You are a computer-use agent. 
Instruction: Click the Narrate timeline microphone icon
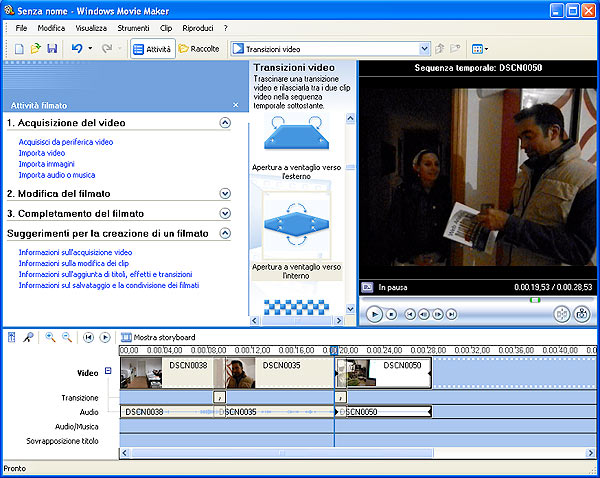(28, 337)
